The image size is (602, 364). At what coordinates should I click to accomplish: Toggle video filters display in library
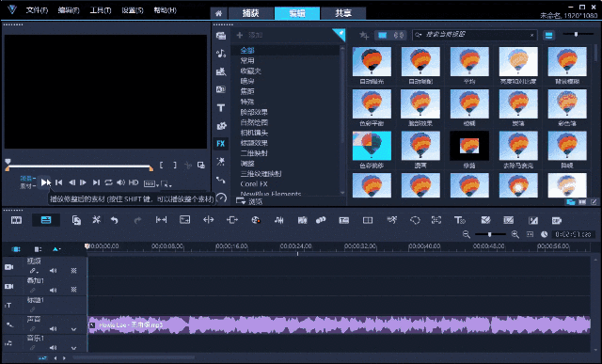[383, 36]
